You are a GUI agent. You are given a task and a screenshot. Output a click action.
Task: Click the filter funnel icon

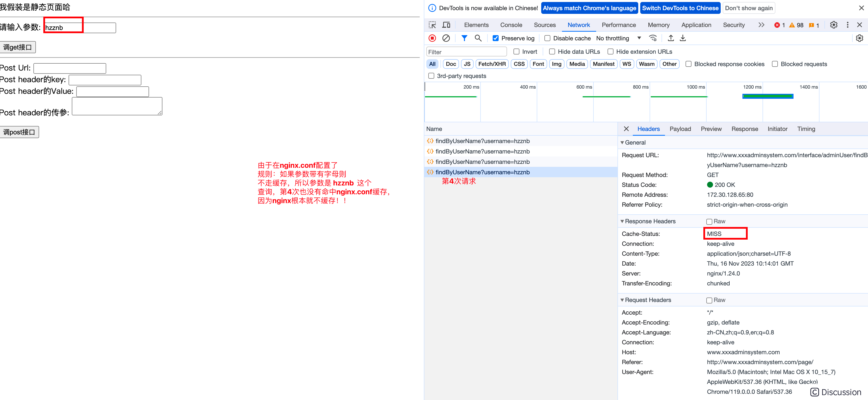click(x=464, y=38)
